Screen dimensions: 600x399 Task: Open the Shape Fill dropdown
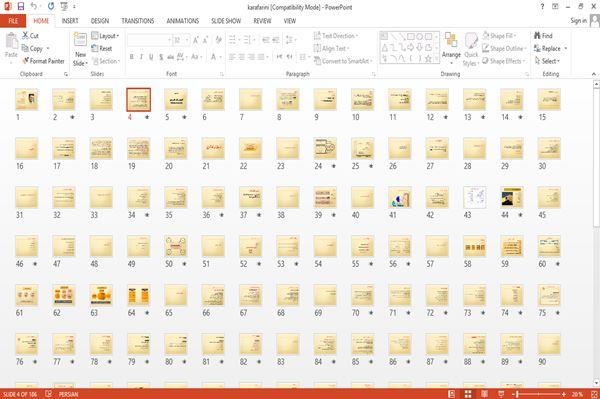(499, 36)
